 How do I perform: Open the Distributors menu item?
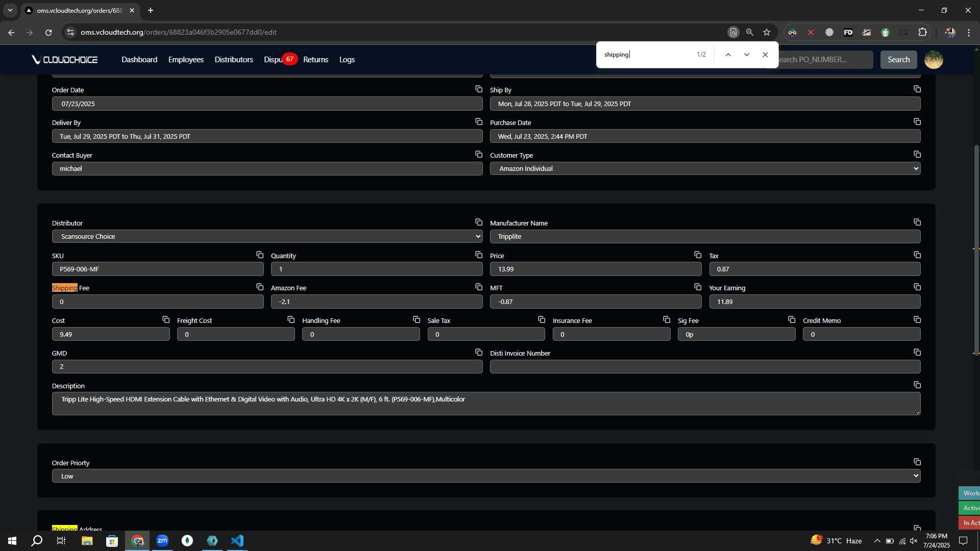234,60
